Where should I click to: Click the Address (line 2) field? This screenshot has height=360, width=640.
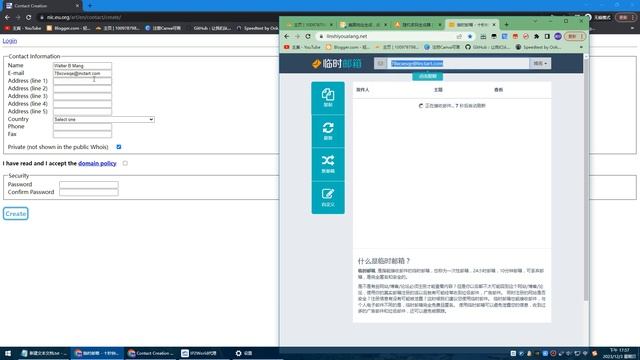pyautogui.click(x=82, y=88)
